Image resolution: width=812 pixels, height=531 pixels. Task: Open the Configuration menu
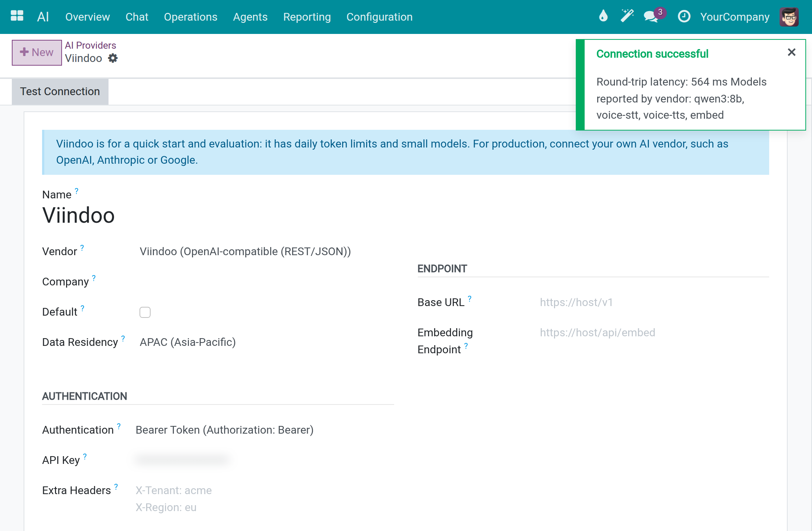coord(379,17)
